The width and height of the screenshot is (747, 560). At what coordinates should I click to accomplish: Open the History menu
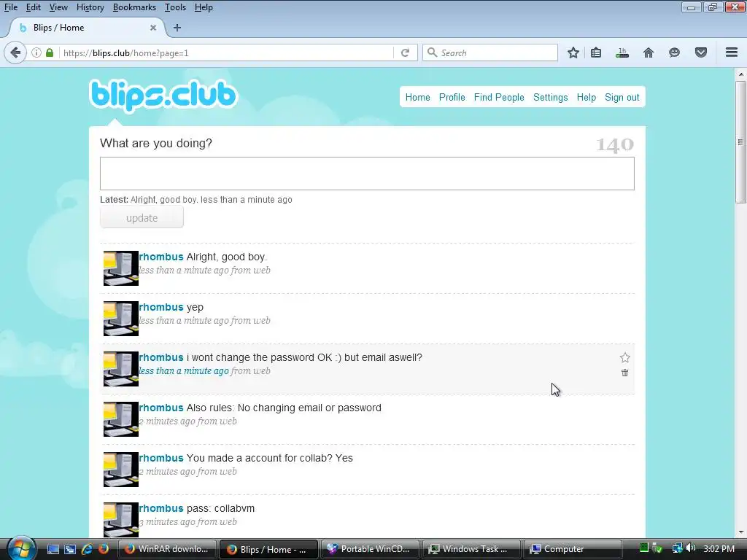(90, 7)
